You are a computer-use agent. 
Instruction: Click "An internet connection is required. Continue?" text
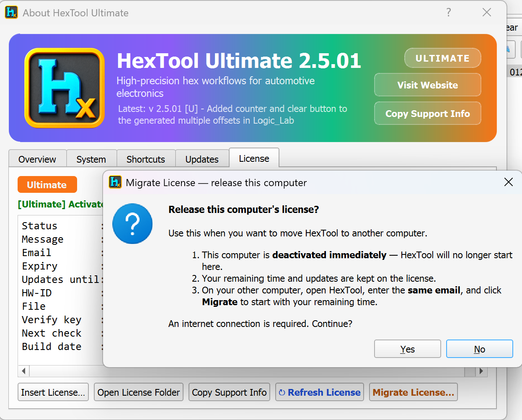coord(261,324)
